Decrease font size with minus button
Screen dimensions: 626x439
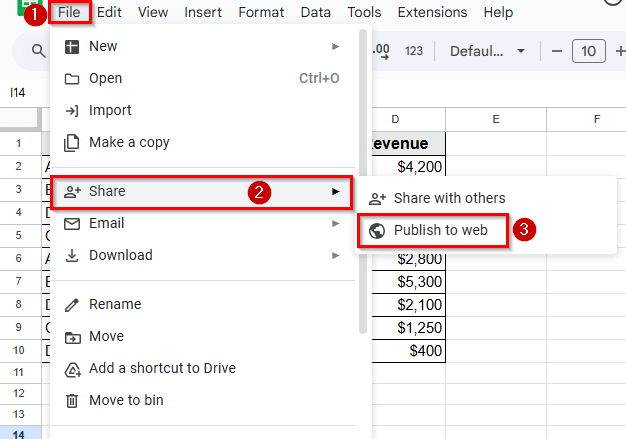[557, 51]
